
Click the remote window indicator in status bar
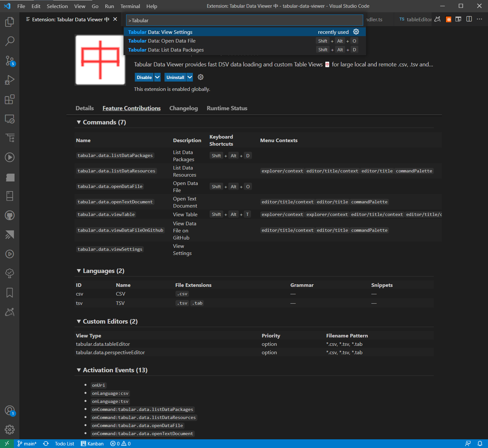point(7,443)
